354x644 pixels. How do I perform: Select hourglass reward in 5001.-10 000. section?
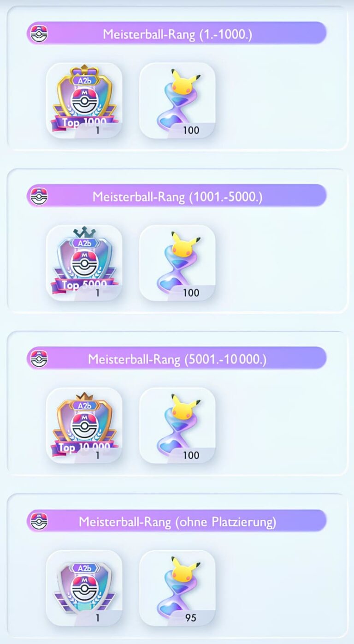point(177,425)
